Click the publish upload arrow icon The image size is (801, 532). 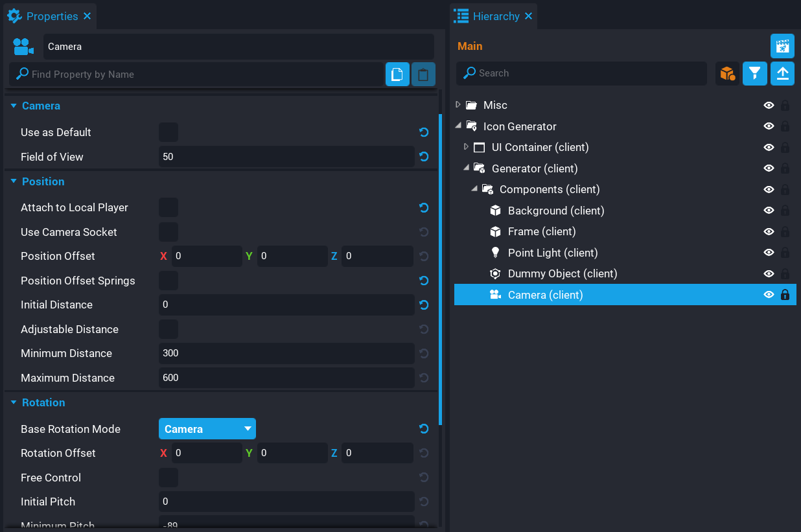pos(782,73)
